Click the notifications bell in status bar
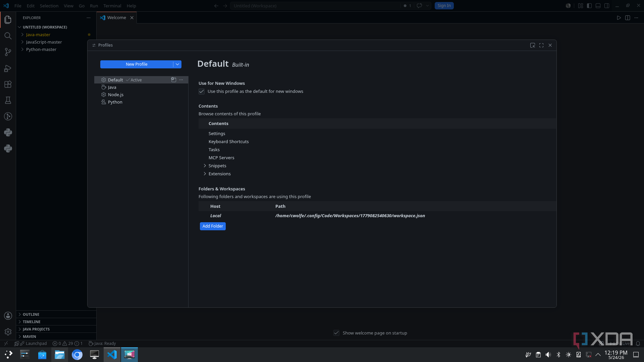The image size is (644, 362). [x=638, y=344]
